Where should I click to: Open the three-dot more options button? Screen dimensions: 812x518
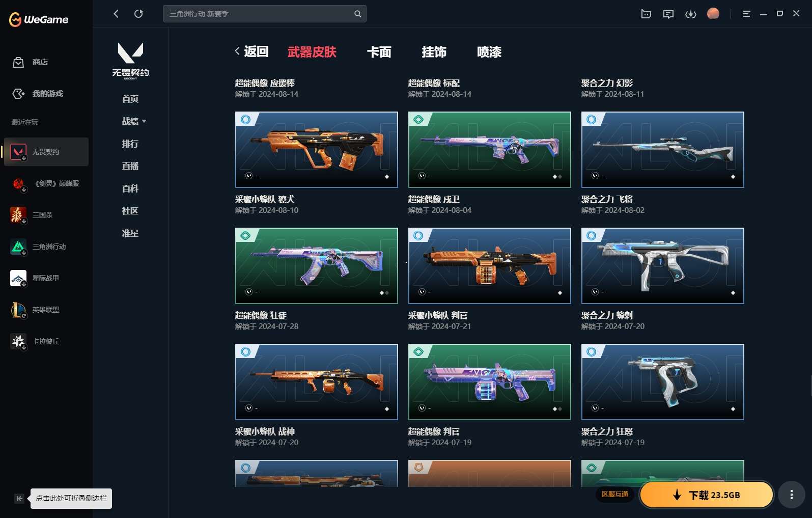tap(791, 495)
